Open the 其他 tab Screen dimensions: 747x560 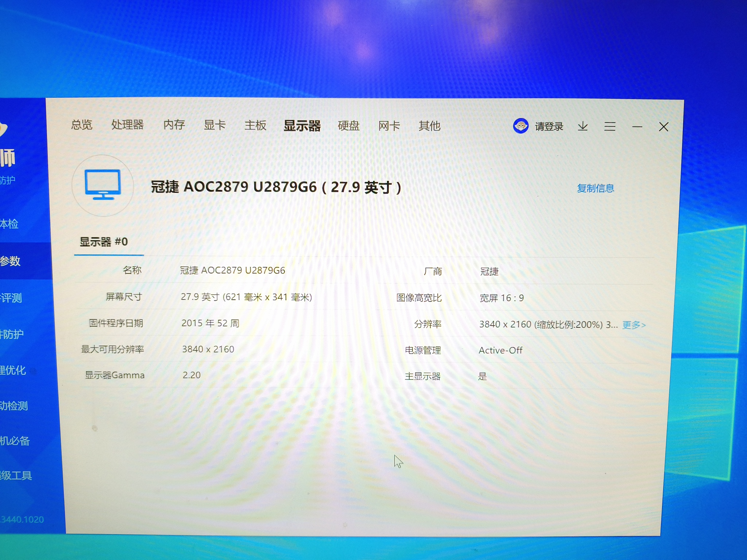tap(429, 126)
